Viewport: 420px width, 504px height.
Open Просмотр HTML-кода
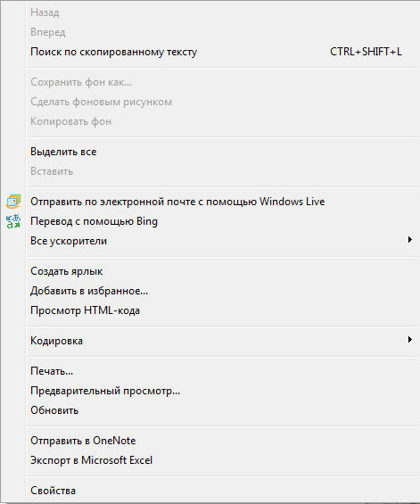point(222,310)
